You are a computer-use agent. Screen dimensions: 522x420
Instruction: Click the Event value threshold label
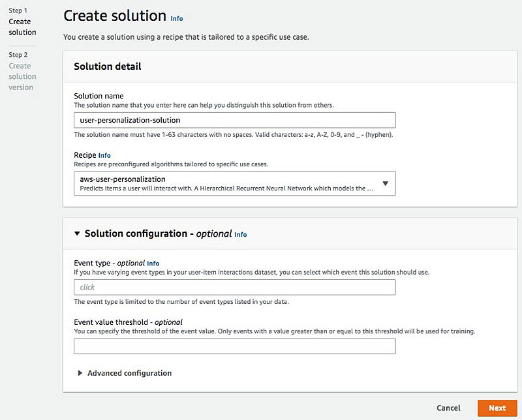click(x=128, y=322)
